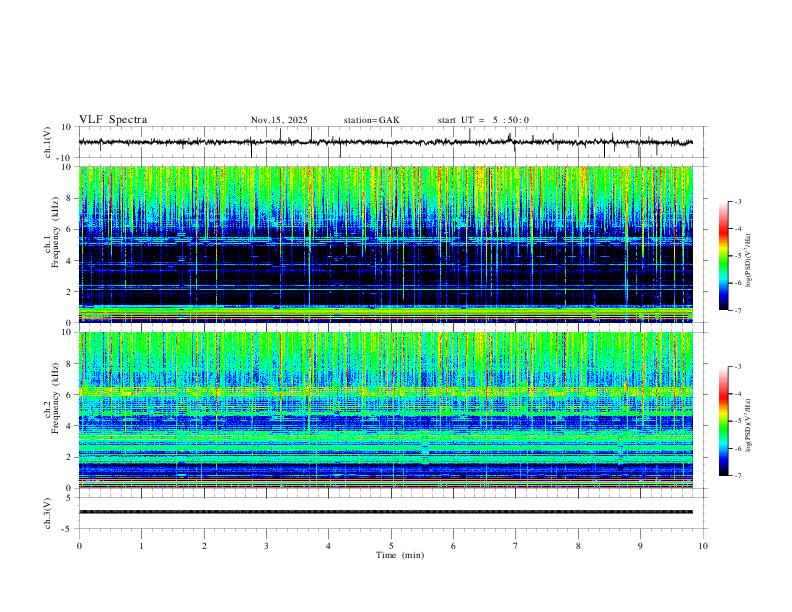
Task: Click inside the ch.2 spectrogram panel
Action: 386,410
